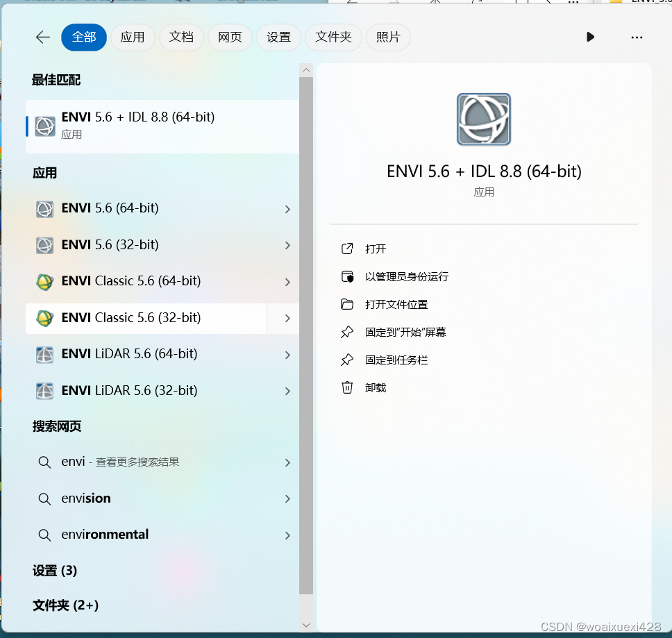Expand ENVI 5.6 (32-bit) chevron

tap(287, 246)
